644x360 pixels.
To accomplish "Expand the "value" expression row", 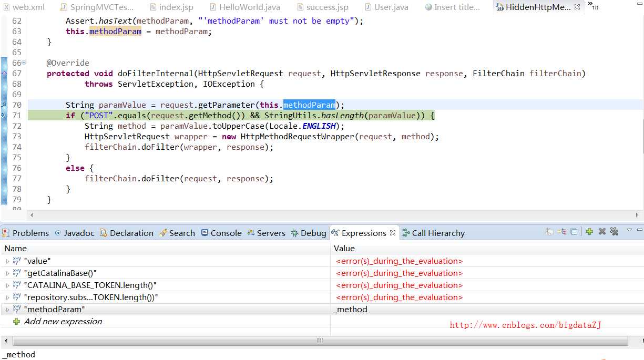I will point(7,261).
